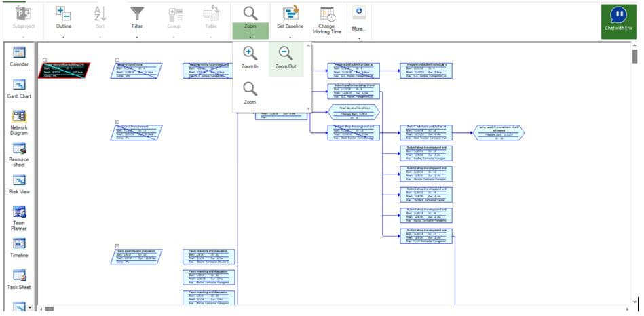Select Prepare and submit schedule task box

pos(426,70)
